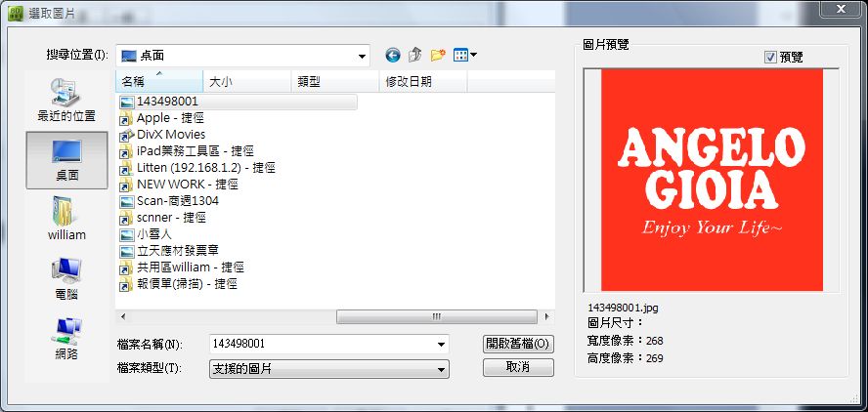Click the scrollbar left arrow
Image resolution: width=868 pixels, height=412 pixels.
(123, 317)
